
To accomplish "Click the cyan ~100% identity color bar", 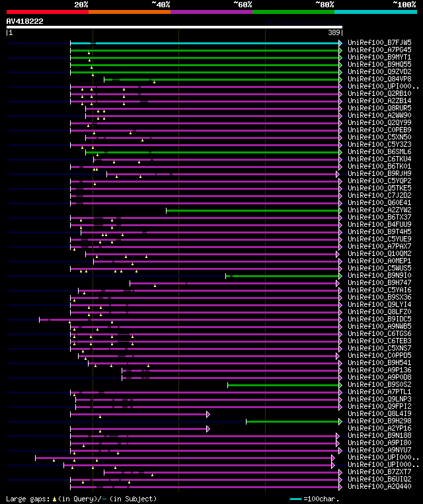I will click(375, 12).
